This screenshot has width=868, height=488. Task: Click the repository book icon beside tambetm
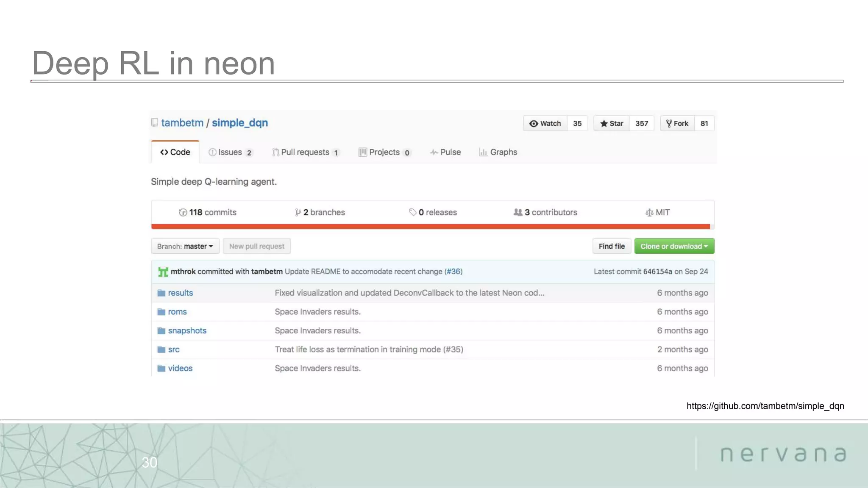pos(154,123)
